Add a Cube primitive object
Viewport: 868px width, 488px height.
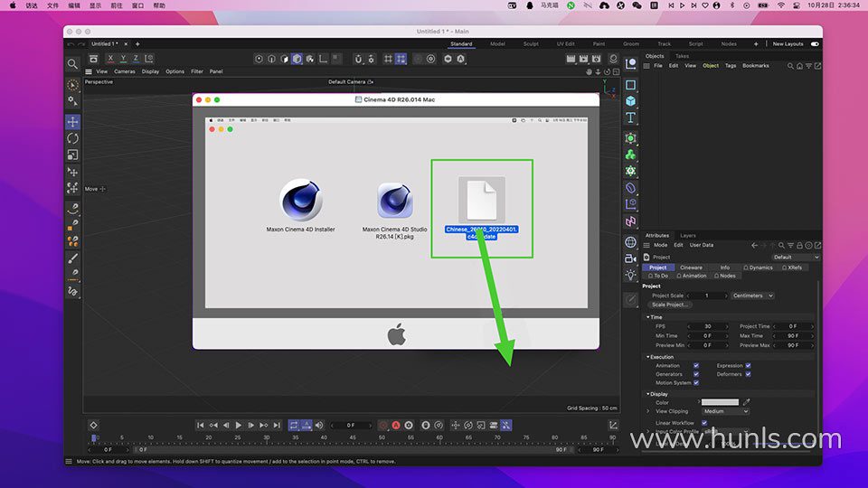pyautogui.click(x=630, y=101)
